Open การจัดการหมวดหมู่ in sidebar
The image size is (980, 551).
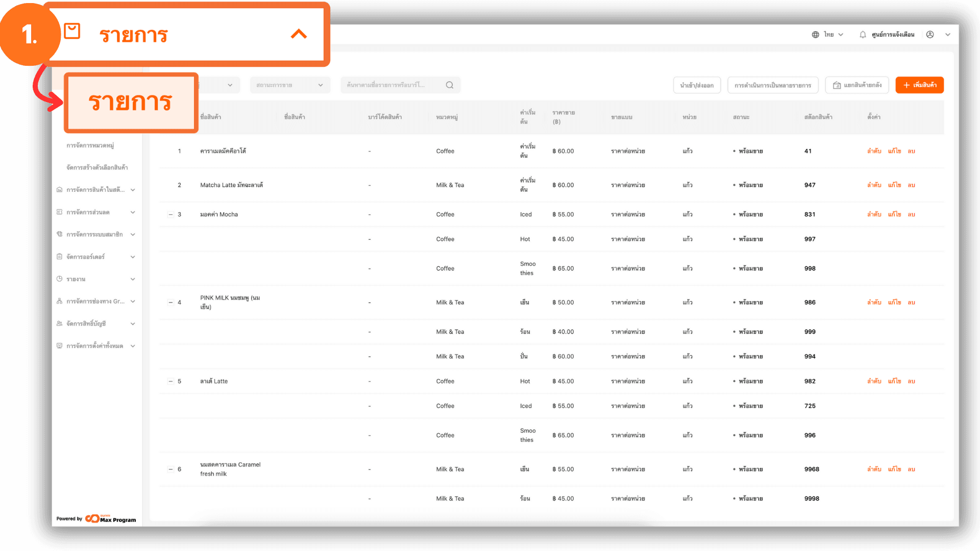click(x=90, y=145)
